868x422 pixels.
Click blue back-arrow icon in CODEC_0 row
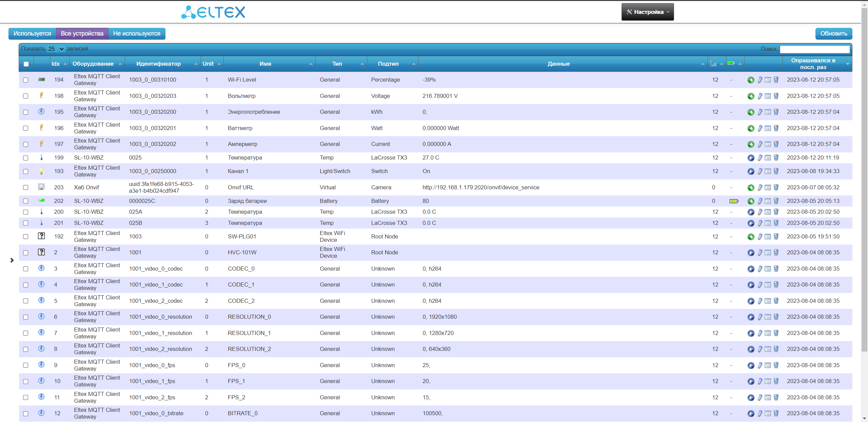tap(751, 269)
